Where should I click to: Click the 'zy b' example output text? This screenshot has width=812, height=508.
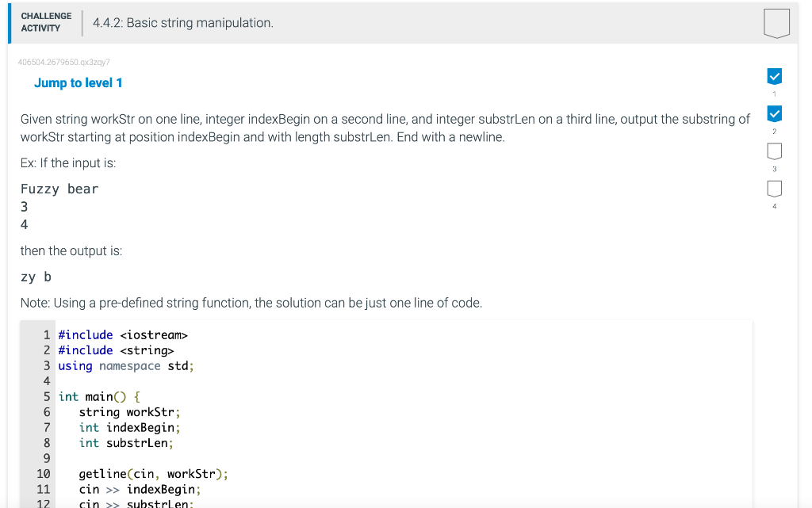36,277
